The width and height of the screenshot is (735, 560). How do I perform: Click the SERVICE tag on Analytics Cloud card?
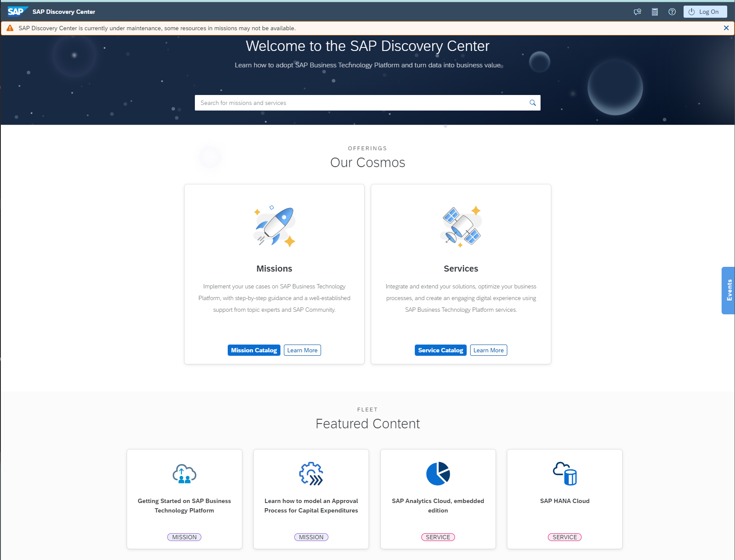click(438, 537)
